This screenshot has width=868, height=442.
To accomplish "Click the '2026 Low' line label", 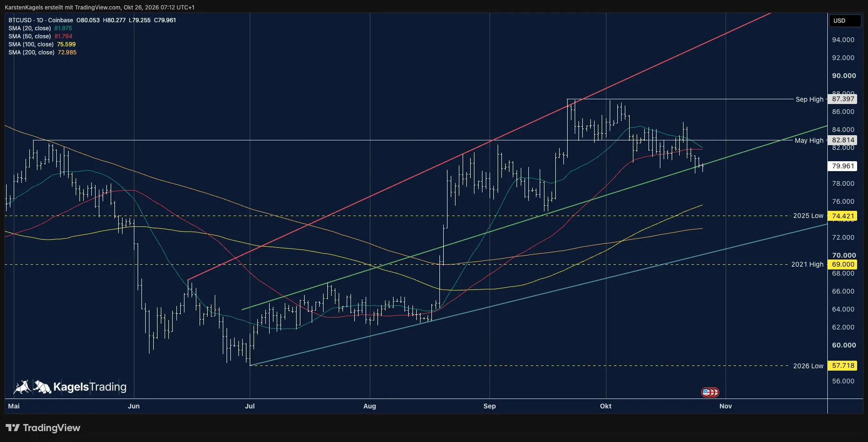I will pos(808,366).
